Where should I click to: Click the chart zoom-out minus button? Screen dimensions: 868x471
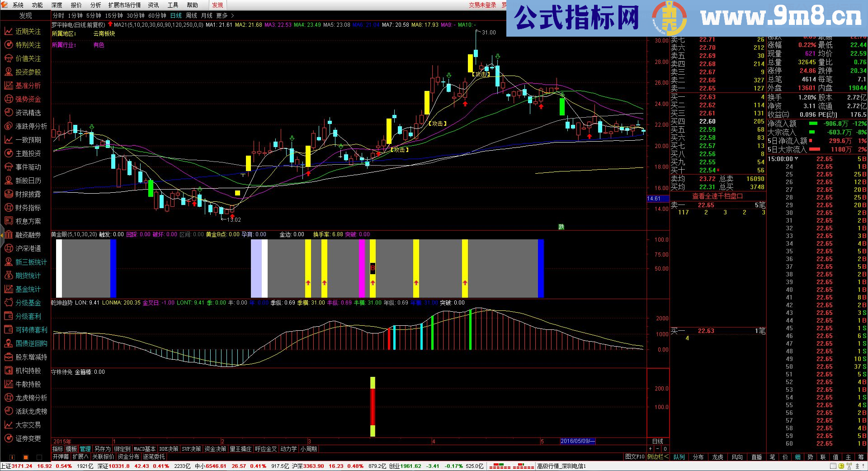tap(658, 449)
